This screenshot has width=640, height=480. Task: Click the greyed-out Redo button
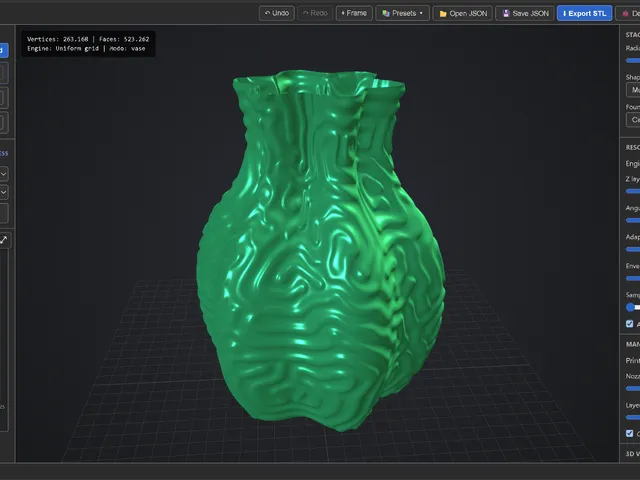click(x=315, y=13)
